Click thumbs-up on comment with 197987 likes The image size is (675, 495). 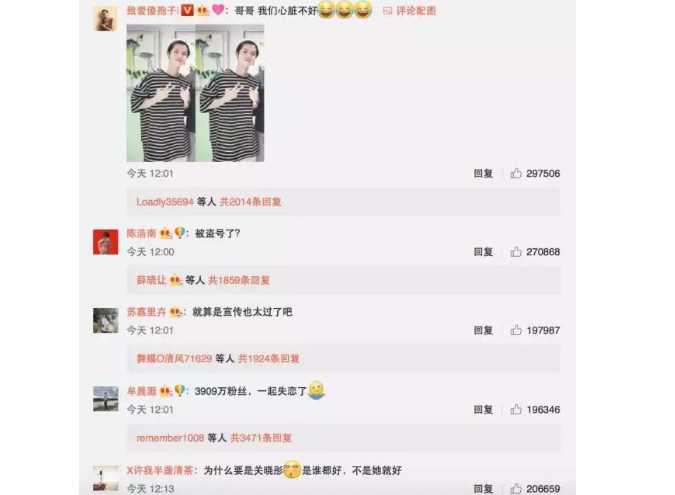click(x=516, y=330)
